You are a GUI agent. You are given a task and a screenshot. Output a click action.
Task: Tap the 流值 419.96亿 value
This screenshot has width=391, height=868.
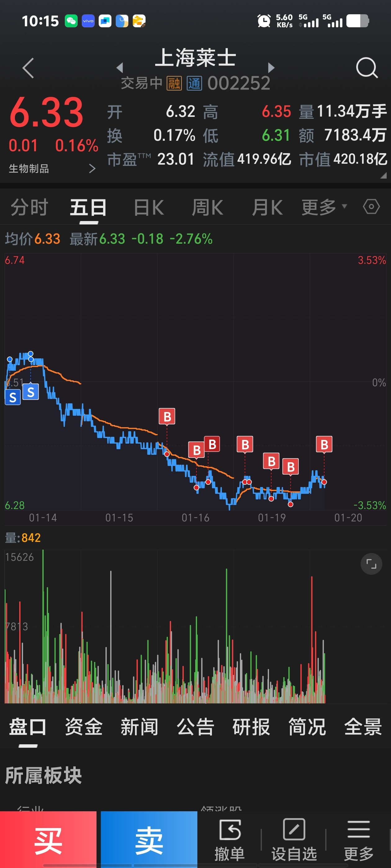tap(247, 159)
